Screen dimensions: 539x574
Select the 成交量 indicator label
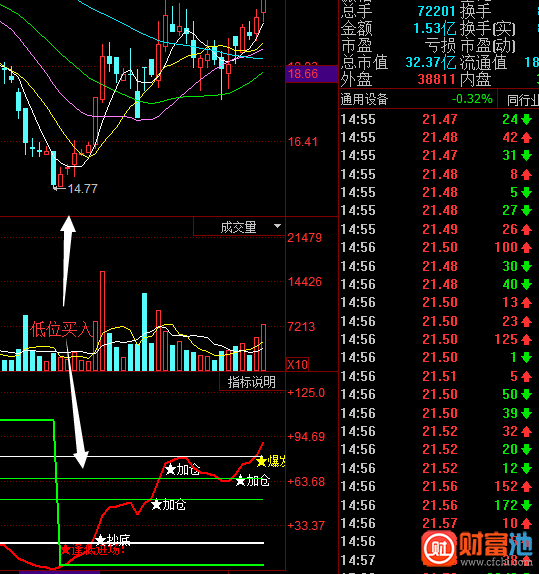[238, 227]
